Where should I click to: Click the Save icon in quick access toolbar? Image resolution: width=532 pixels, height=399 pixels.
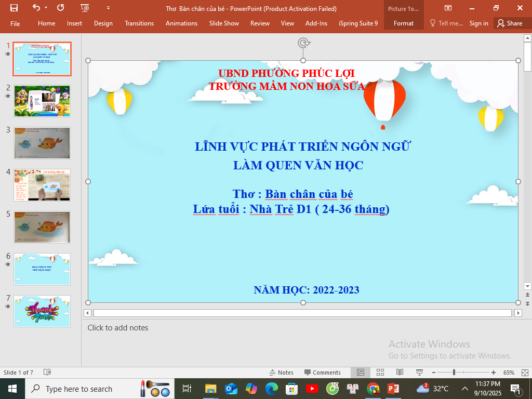[x=14, y=8]
